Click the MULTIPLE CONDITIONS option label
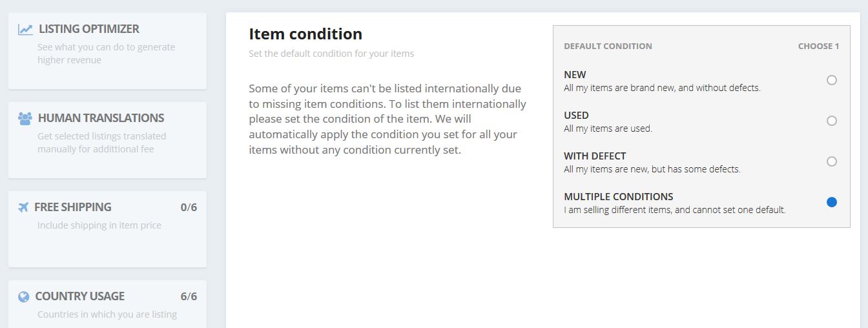 [619, 197]
